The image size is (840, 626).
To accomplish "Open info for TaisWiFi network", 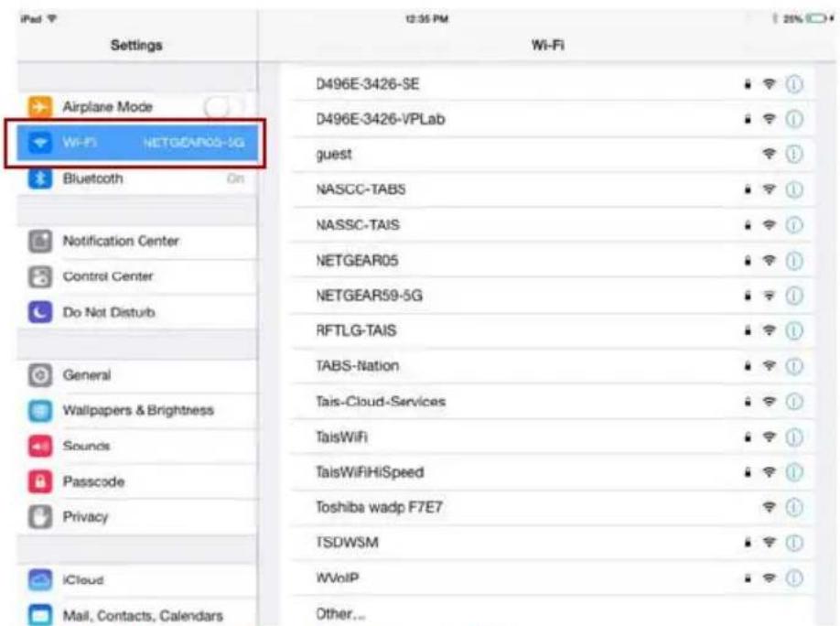I will [794, 437].
